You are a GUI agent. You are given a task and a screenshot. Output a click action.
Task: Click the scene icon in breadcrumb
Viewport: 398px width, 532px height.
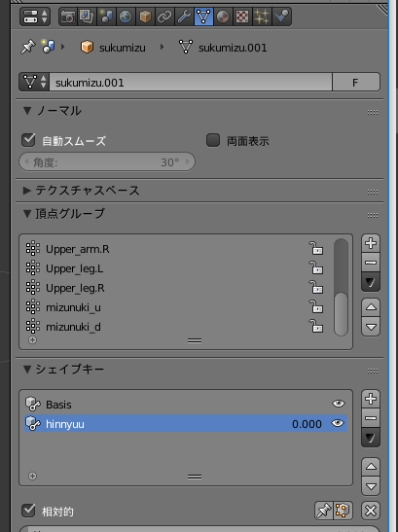coord(48,47)
